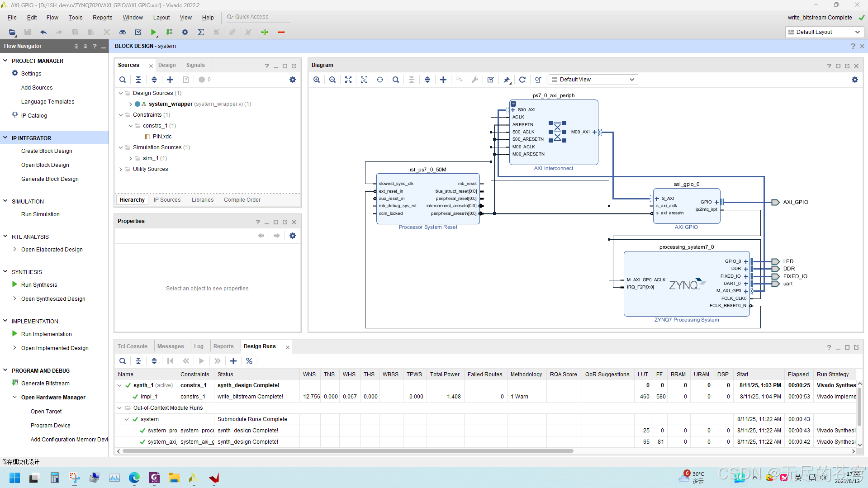Switch to the Messages tab
The width and height of the screenshot is (868, 488).
(x=171, y=346)
